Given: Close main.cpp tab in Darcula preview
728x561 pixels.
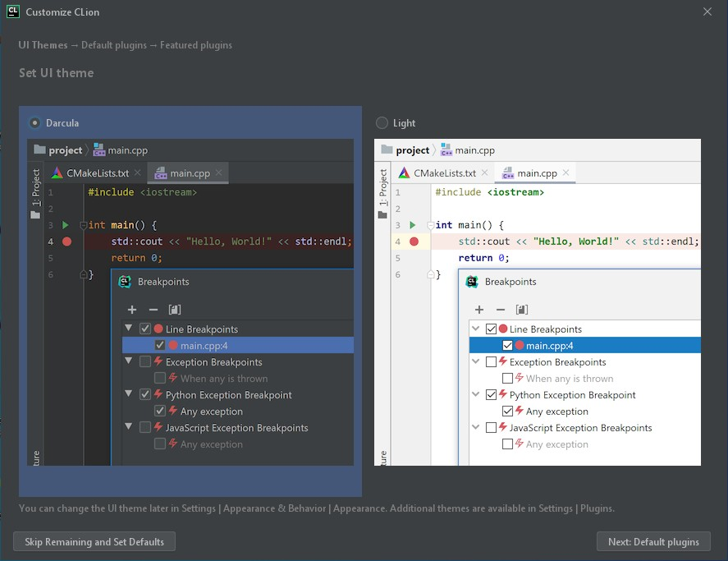Looking at the screenshot, I should coord(218,172).
